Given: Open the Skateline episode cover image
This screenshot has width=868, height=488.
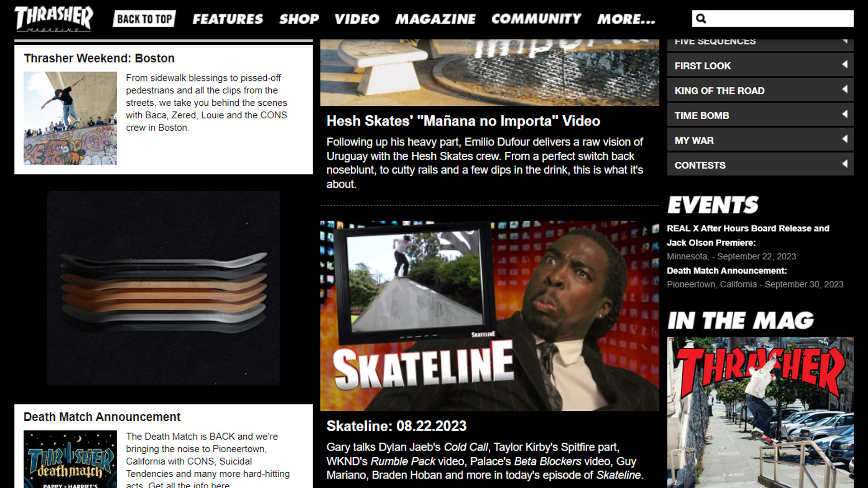Looking at the screenshot, I should 490,316.
